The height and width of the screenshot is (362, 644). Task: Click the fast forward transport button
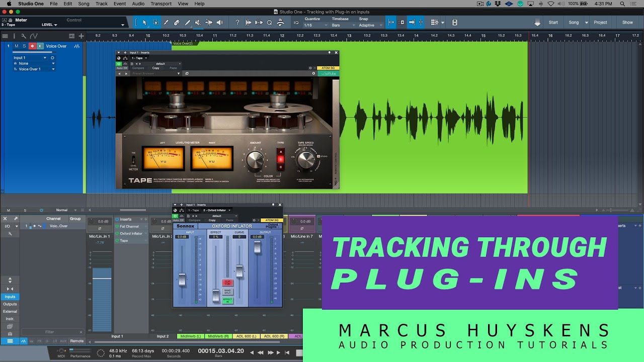click(271, 352)
